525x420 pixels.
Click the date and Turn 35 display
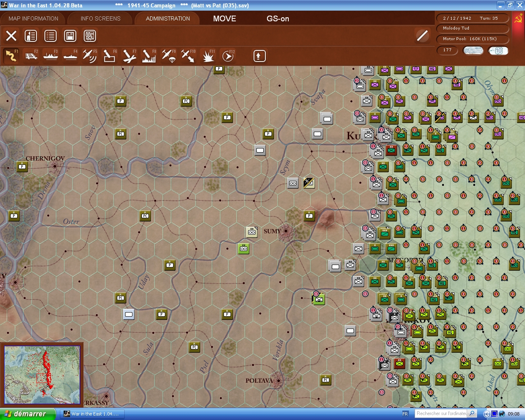click(473, 18)
